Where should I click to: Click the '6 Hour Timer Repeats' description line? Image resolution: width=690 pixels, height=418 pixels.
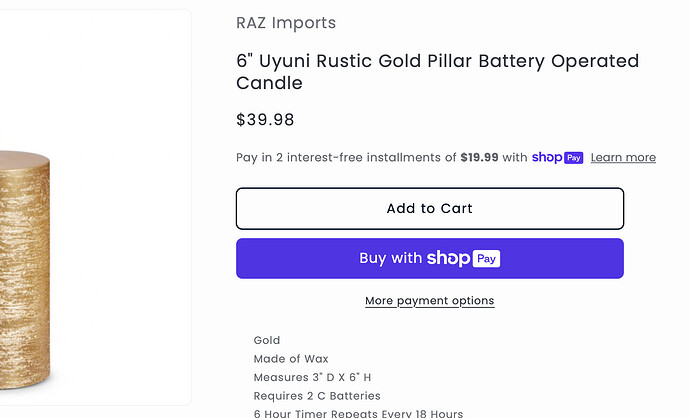(358, 413)
